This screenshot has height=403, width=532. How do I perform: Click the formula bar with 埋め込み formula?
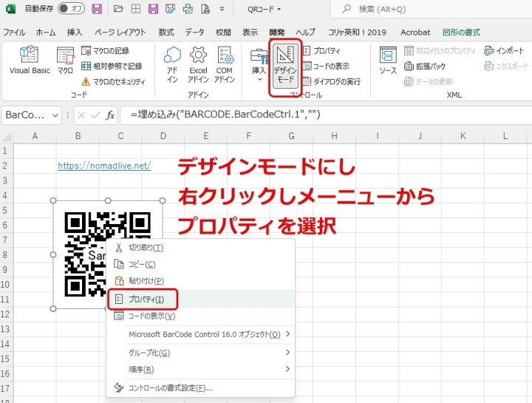(326, 115)
